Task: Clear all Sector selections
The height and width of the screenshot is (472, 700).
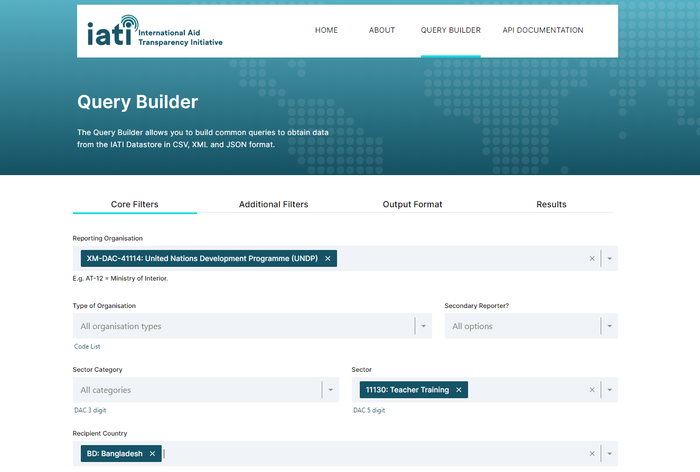Action: coord(592,390)
